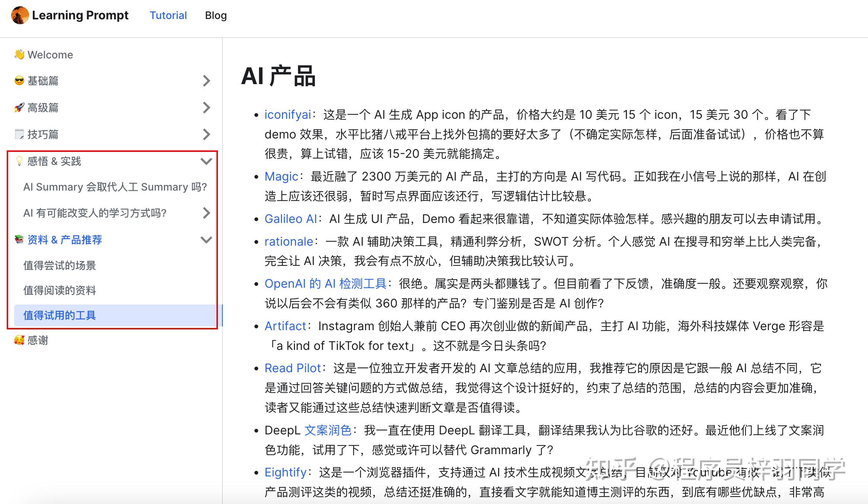
Task: Expand the 基础篇 section chevron
Action: 206,81
